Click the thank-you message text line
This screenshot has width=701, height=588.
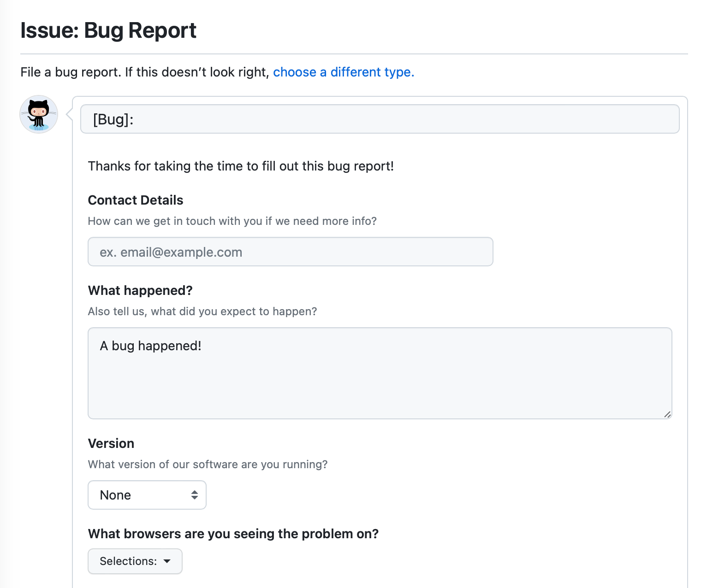tap(241, 166)
